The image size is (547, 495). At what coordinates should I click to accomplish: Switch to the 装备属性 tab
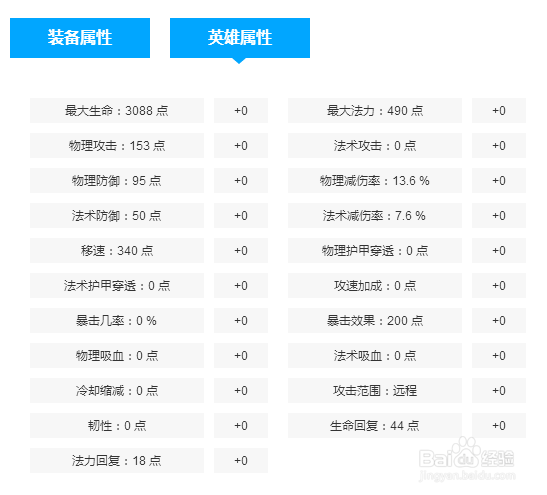[x=80, y=38]
